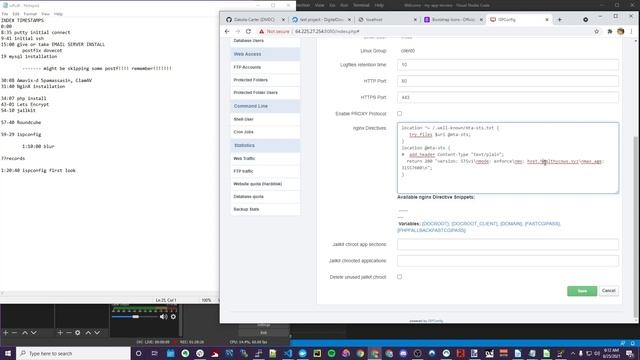Open Chrome extensions puzzle icon
Viewport: 640px width, 360px height.
(x=610, y=31)
